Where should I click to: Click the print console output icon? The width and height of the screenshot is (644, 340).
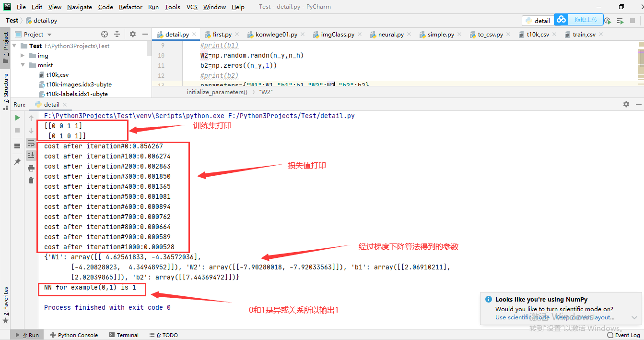click(31, 168)
